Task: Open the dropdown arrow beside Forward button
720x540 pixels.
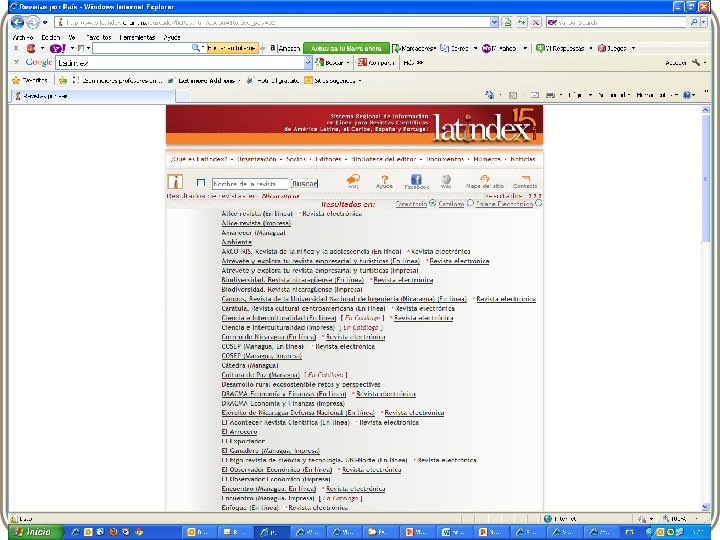Action: (x=45, y=22)
